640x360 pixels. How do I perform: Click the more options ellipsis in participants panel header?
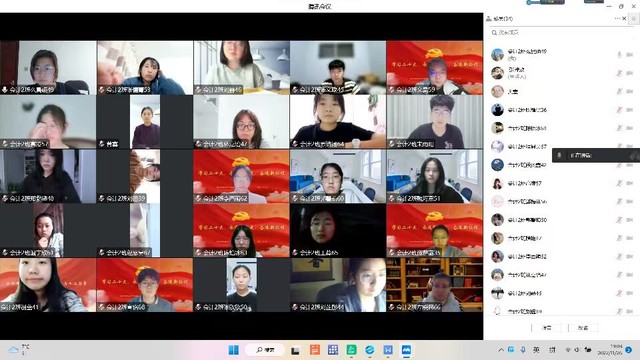pyautogui.click(x=617, y=18)
